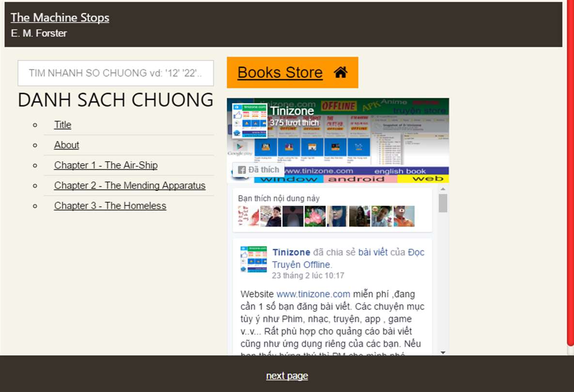The image size is (574, 392).
Task: Open Chapter 3 - The Homeless
Action: coord(110,206)
